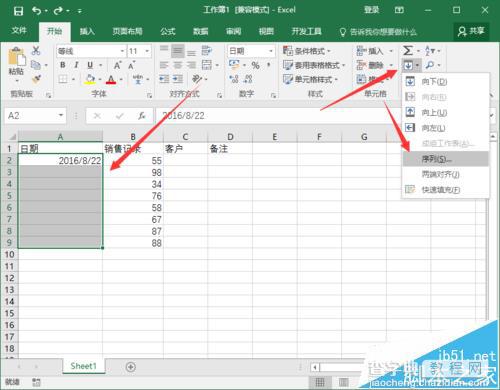Click the Paste clipboard icon
500x390 pixels.
tap(16, 57)
